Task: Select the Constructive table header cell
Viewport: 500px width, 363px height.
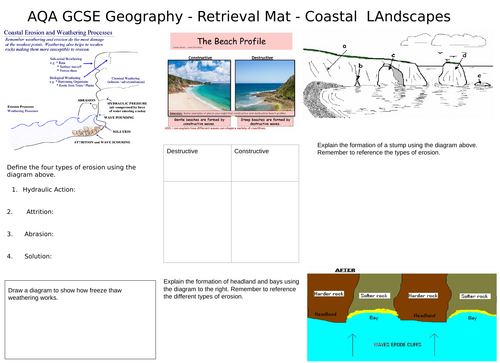Action: (265, 163)
